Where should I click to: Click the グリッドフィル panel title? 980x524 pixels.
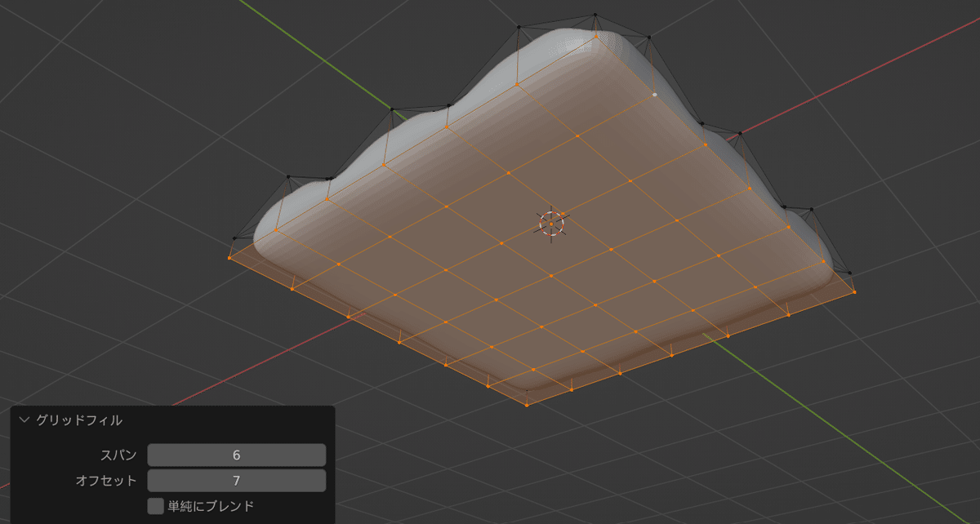pos(78,421)
